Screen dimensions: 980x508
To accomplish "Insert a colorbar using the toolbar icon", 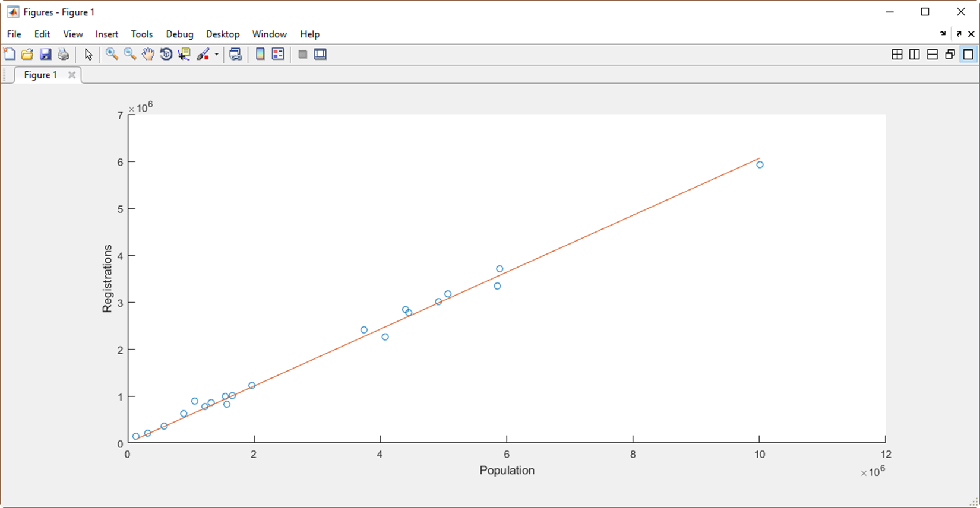I will [260, 55].
